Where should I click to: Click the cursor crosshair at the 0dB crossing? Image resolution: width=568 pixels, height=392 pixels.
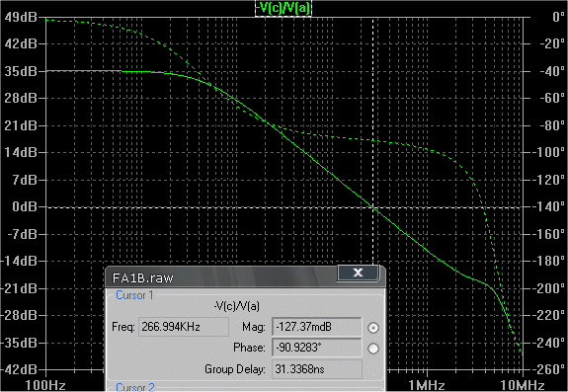click(373, 207)
